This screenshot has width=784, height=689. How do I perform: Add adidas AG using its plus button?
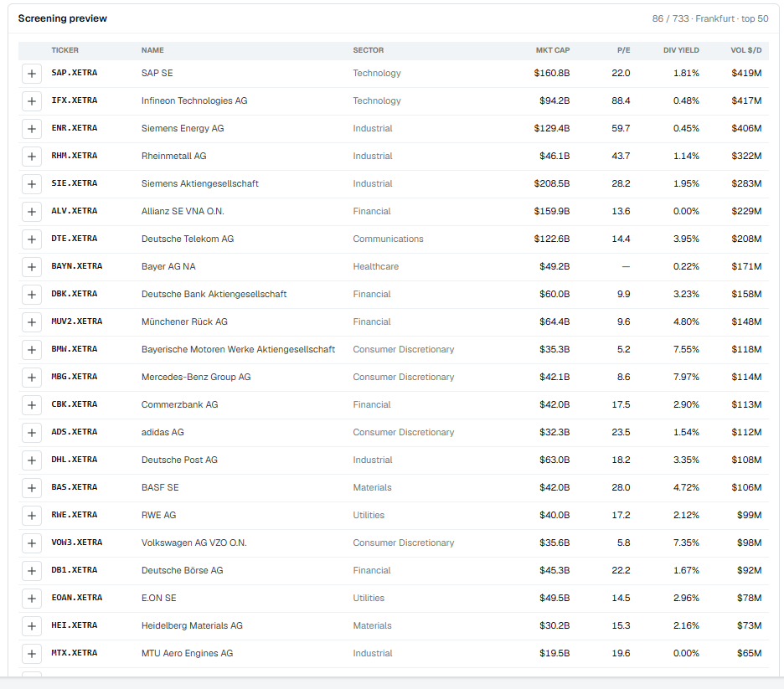point(32,432)
